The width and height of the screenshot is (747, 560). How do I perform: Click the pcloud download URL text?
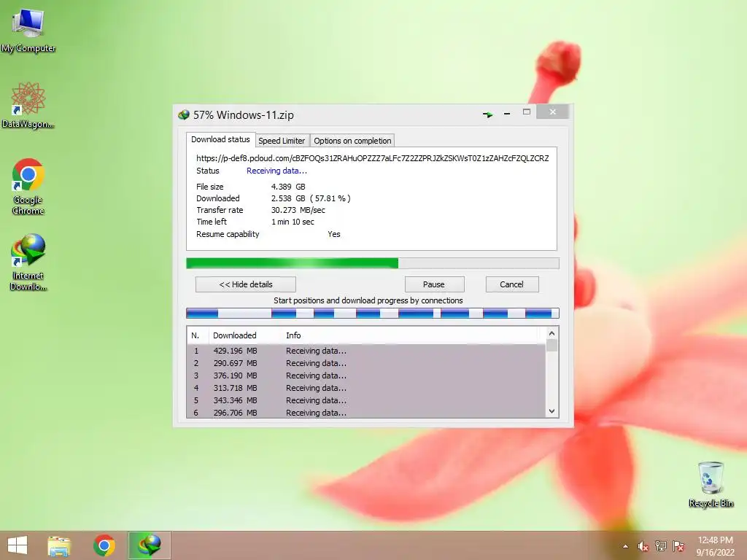[x=373, y=158]
